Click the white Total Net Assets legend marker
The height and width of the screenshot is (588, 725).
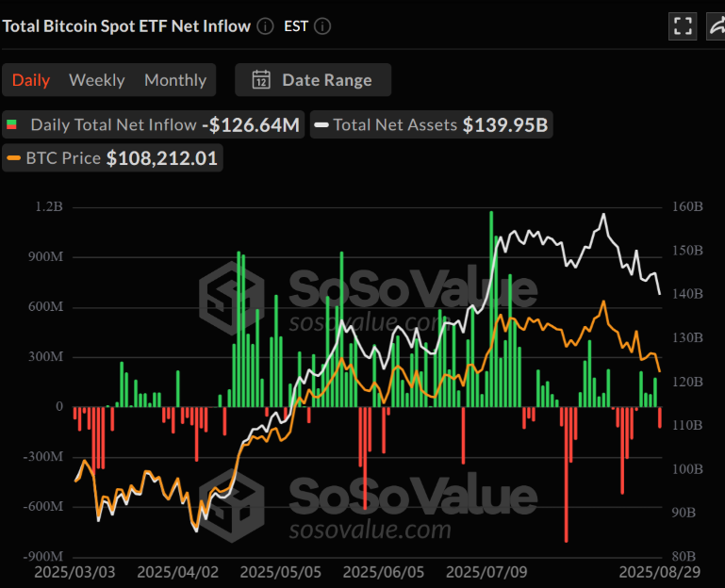point(321,124)
